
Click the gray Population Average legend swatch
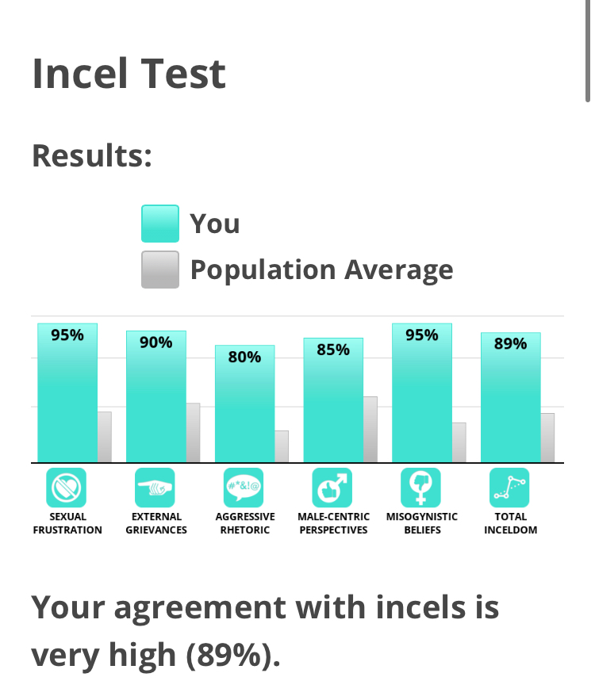click(160, 270)
